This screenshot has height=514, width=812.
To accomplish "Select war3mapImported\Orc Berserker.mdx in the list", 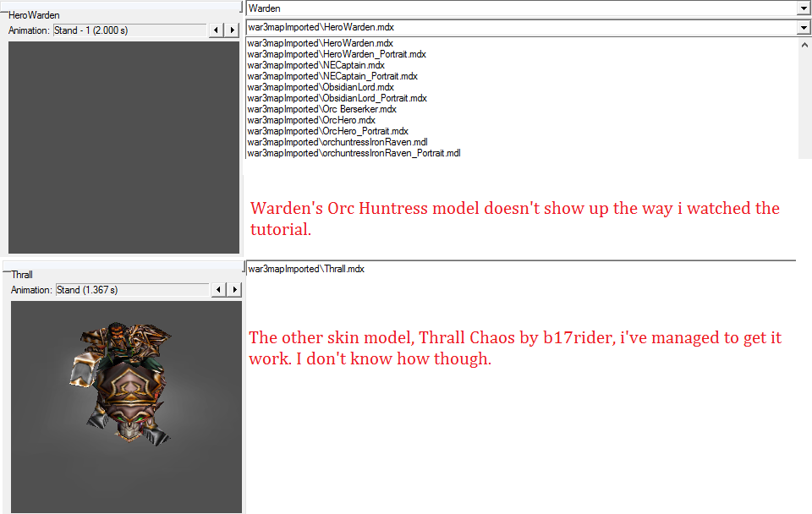I will [x=321, y=109].
